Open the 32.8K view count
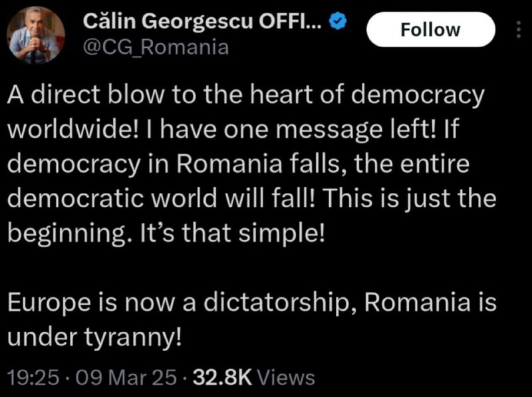The image size is (532, 397). pos(221,378)
